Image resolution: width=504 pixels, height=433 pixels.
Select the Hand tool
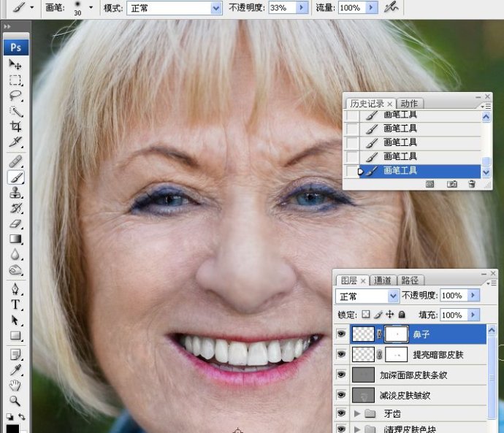pos(15,385)
